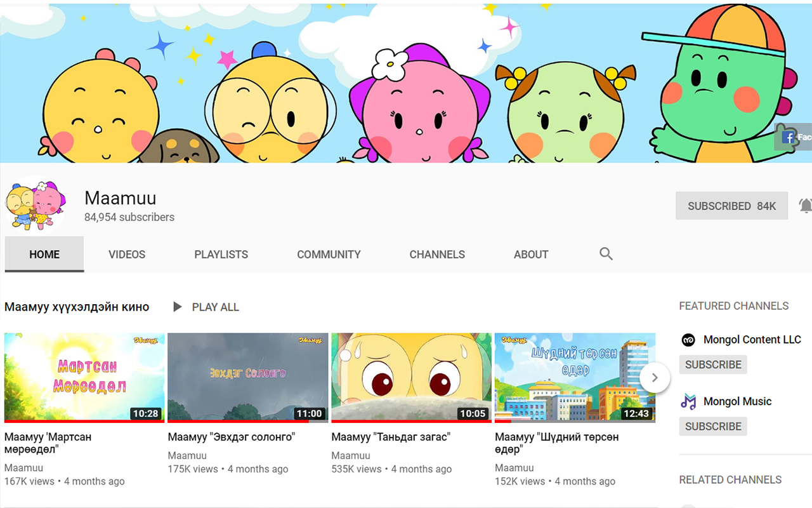Open the channel search magnifier icon

[606, 254]
